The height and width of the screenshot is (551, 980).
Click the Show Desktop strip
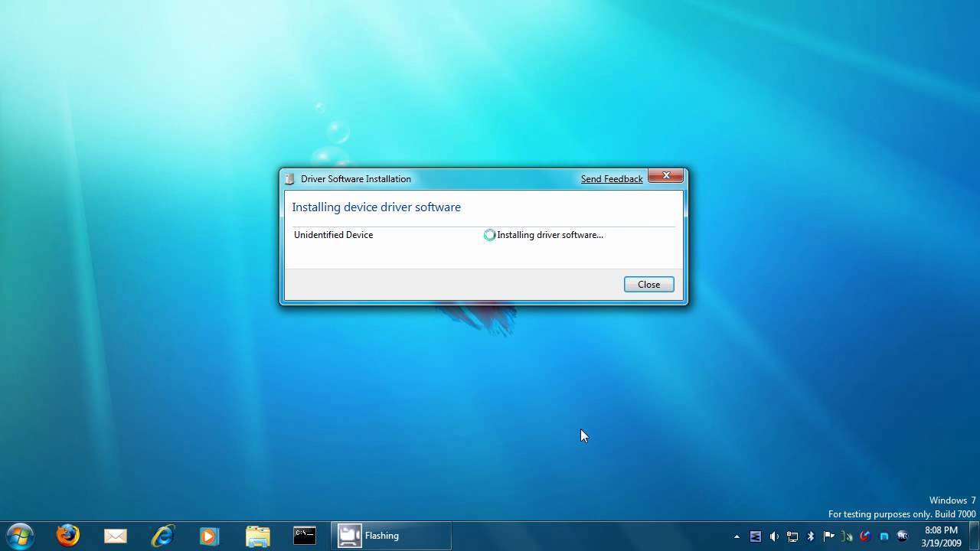point(974,536)
